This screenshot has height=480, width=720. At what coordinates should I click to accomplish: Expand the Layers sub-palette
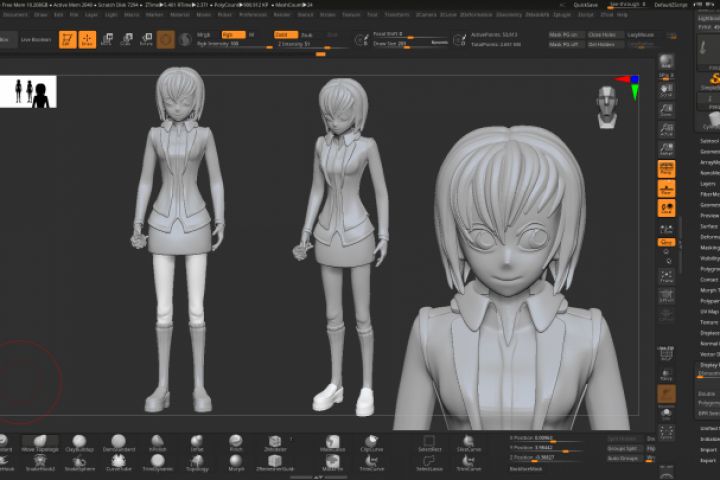pos(709,184)
